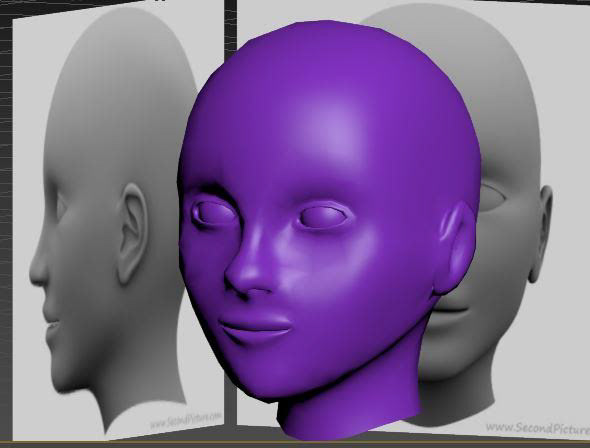Click the mouth on front reference head
Screen dimensions: 590x448
[x=452, y=309]
